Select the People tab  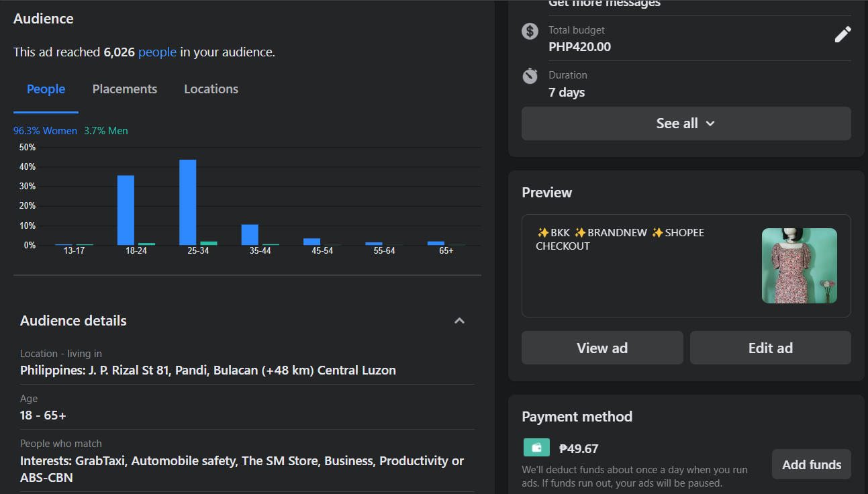46,89
